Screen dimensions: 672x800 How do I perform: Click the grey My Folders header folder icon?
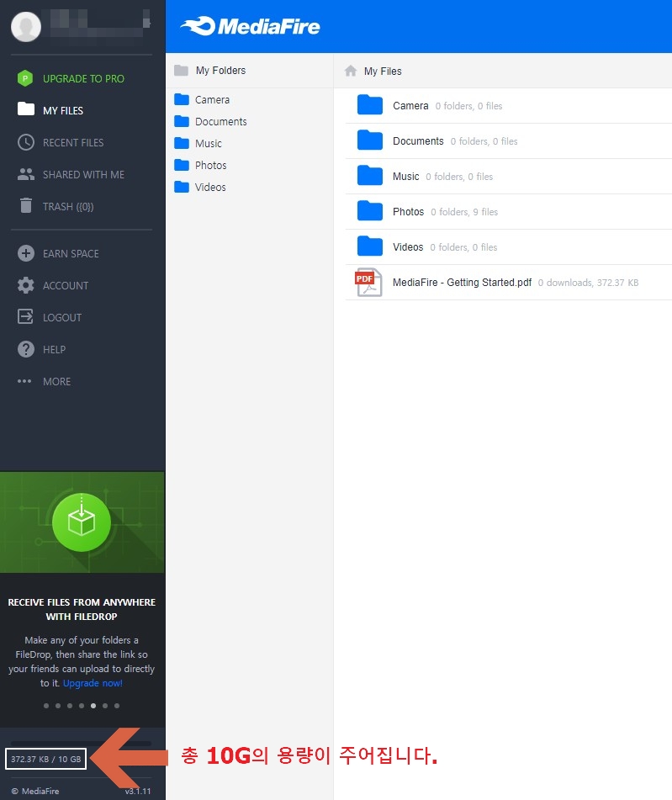click(x=181, y=71)
